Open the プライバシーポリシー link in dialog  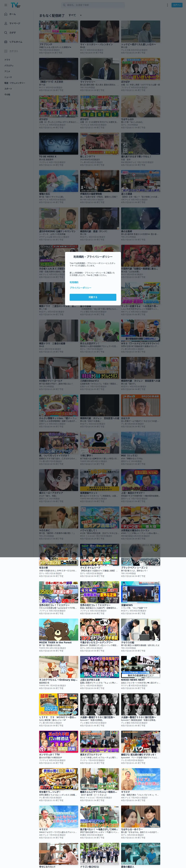pos(80,288)
